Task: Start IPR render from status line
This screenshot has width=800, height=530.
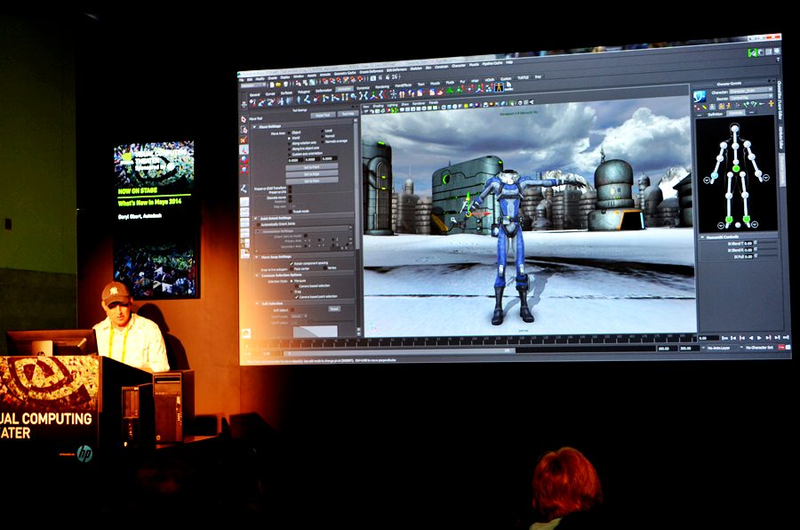Action: 387,78
